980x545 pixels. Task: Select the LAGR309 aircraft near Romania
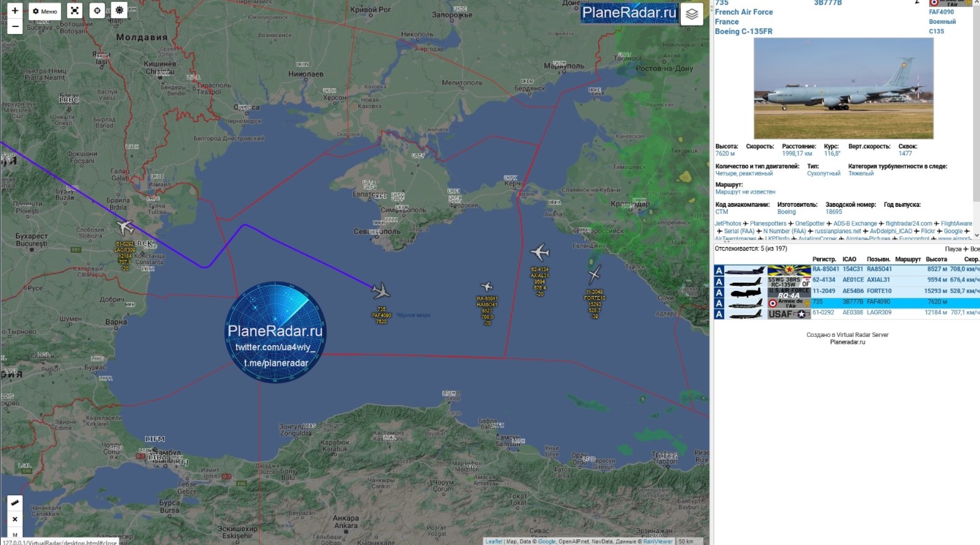[x=125, y=227]
